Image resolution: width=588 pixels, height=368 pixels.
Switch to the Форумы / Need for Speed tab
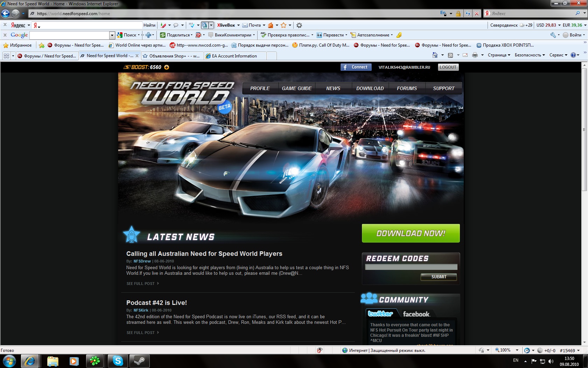(47, 56)
